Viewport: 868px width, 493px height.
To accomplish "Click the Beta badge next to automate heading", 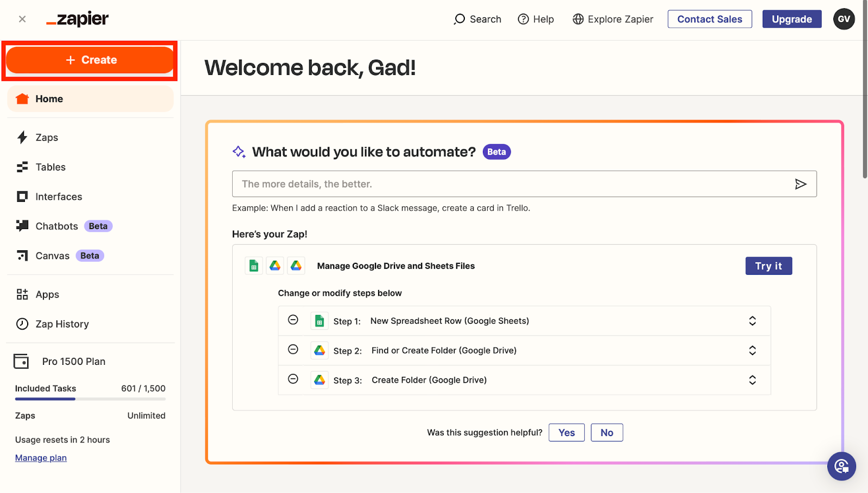I will (x=496, y=152).
